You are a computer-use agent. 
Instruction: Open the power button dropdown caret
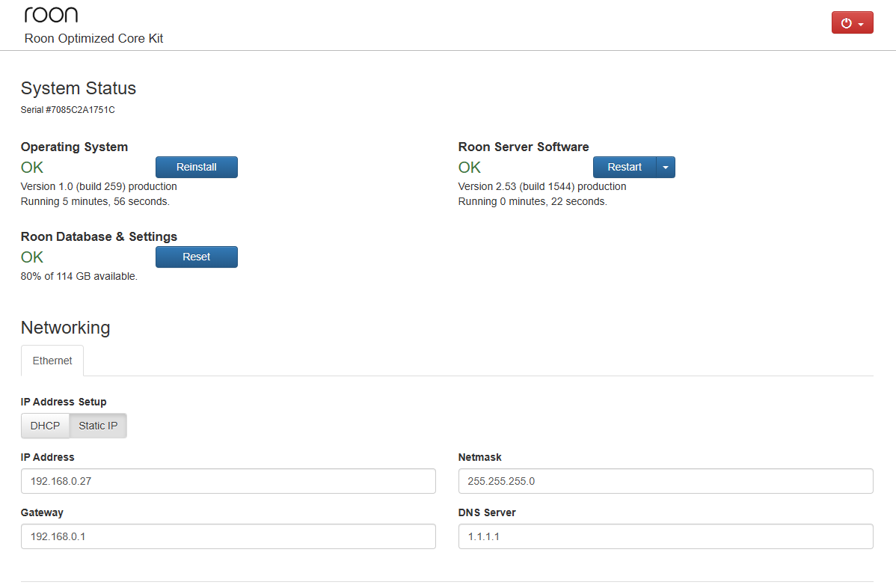pyautogui.click(x=862, y=22)
